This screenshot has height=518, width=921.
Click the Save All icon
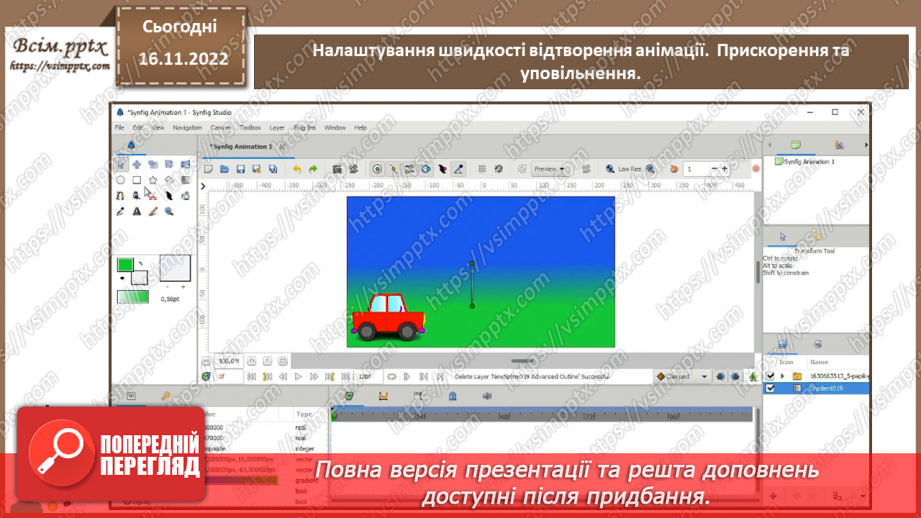tap(273, 169)
